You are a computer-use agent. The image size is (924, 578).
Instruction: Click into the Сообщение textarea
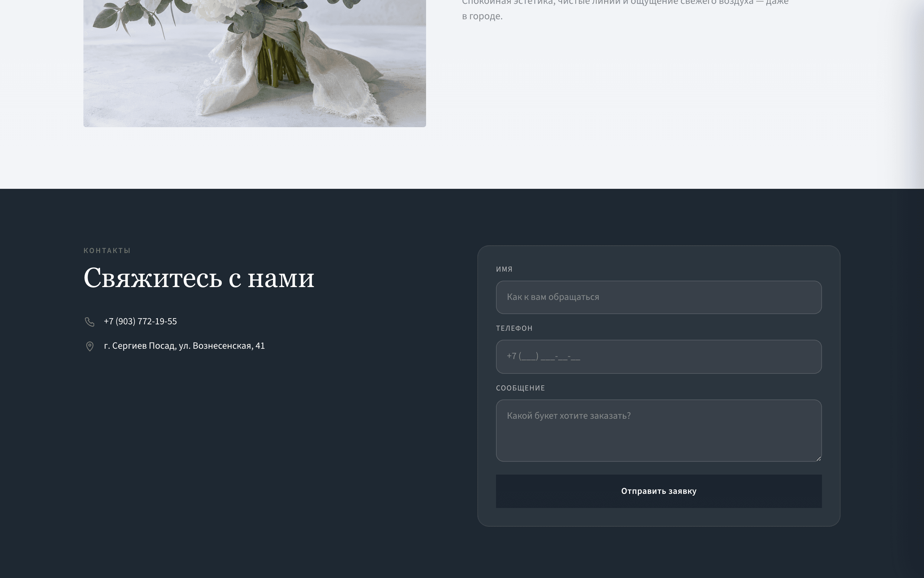click(x=659, y=430)
